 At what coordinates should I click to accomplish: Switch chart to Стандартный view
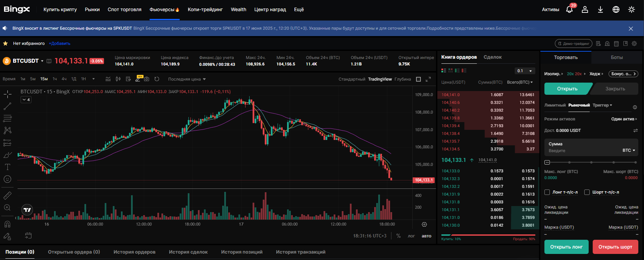click(x=352, y=79)
